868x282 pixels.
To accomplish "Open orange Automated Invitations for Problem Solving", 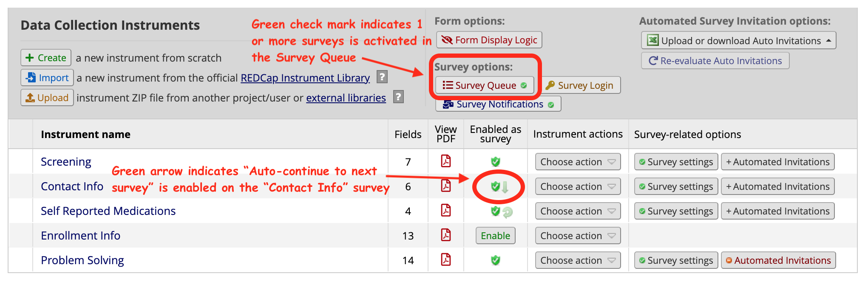I will coord(778,260).
